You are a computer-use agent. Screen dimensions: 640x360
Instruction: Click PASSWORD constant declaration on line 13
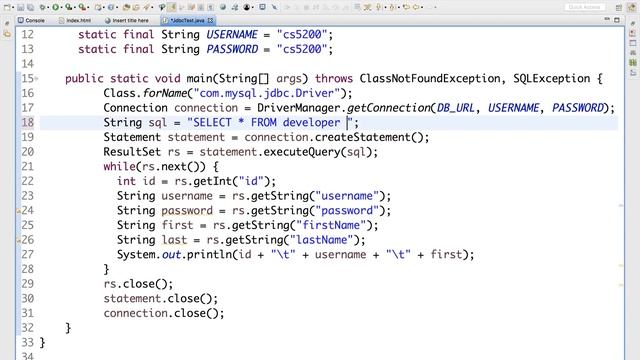[232, 49]
